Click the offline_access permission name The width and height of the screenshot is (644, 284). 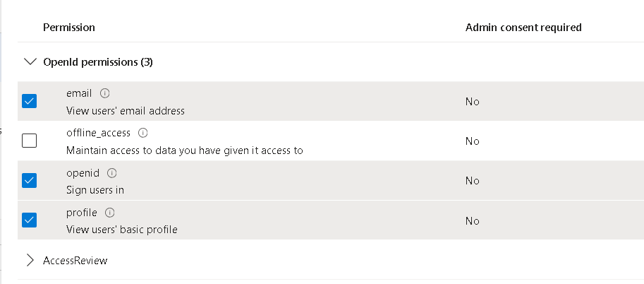pos(98,133)
